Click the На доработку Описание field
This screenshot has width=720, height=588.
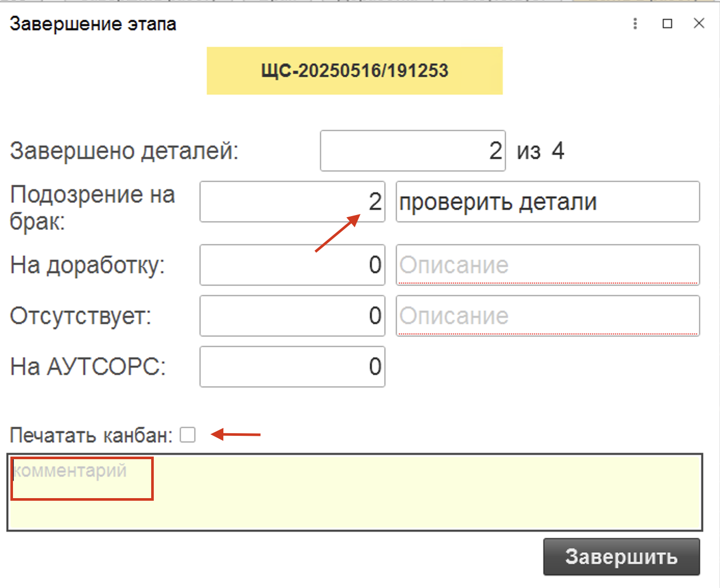coord(548,265)
